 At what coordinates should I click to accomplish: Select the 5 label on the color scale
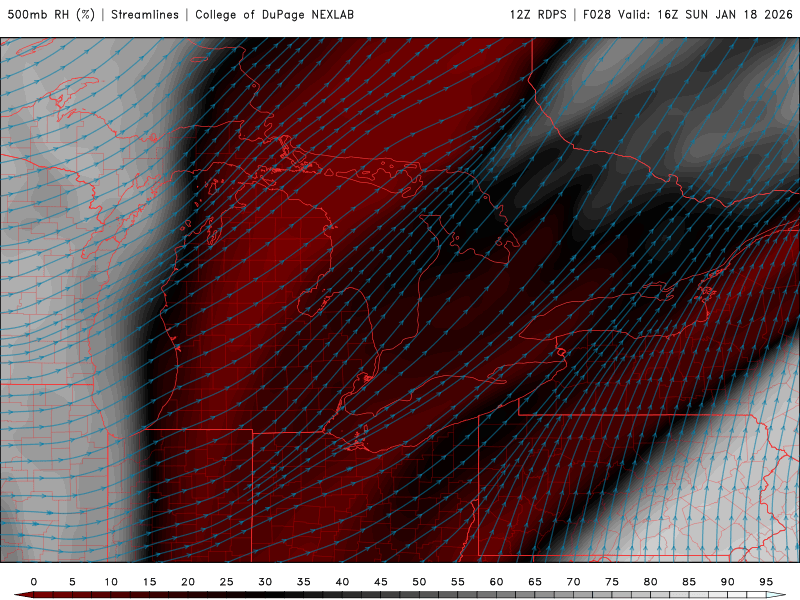[72, 582]
